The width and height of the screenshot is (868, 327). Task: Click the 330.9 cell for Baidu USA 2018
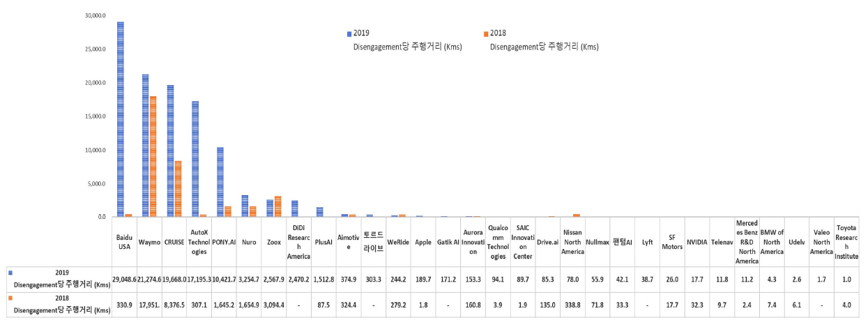coord(125,305)
